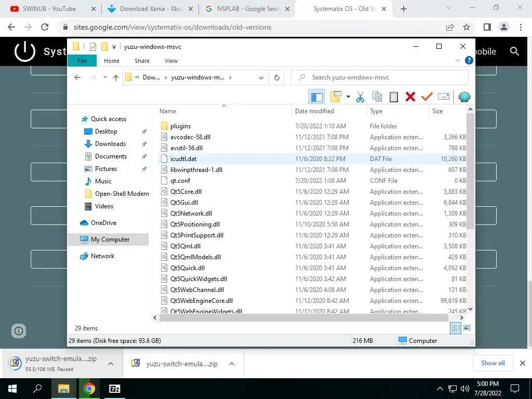Click the orange checkmark Properties icon
The width and height of the screenshot is (532, 399).
[x=427, y=97]
